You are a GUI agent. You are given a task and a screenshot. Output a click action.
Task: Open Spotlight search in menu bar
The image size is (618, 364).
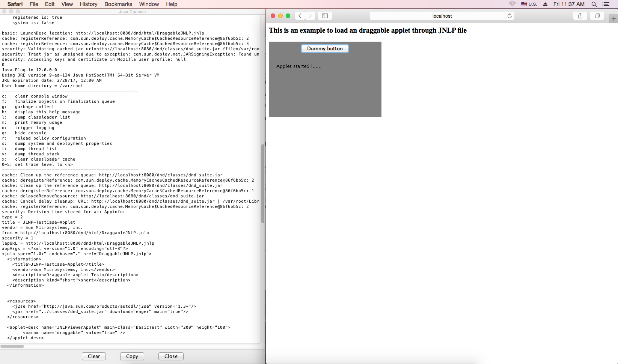point(594,4)
